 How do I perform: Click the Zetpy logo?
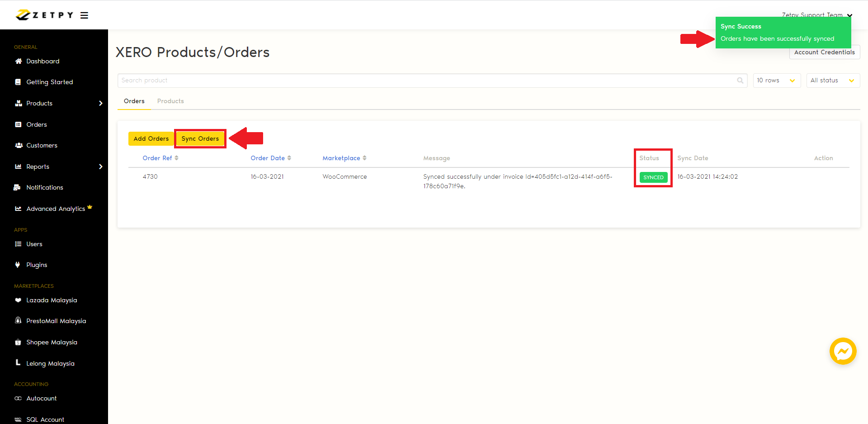click(44, 15)
